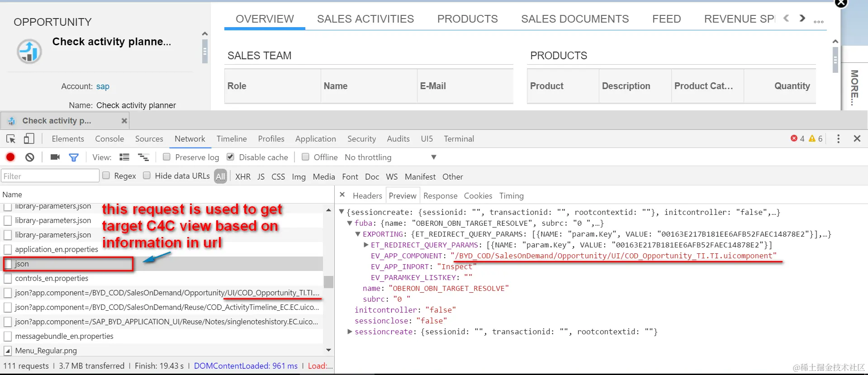Check the box beside the json request

[8, 264]
